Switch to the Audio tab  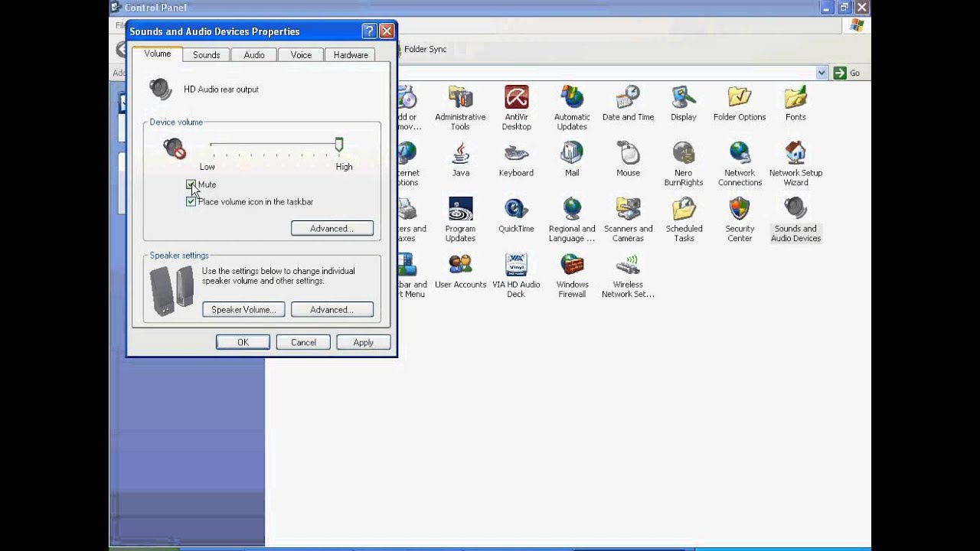(x=254, y=55)
